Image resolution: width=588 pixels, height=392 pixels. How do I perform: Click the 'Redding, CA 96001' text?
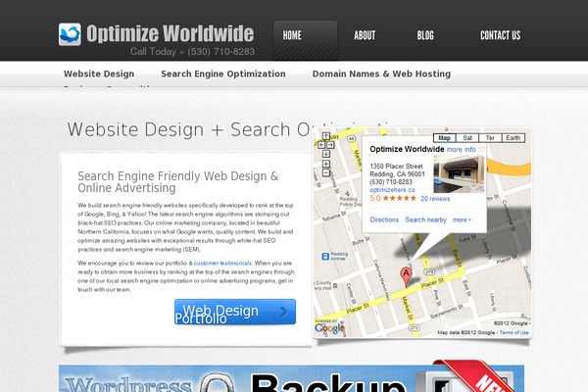[x=397, y=174]
